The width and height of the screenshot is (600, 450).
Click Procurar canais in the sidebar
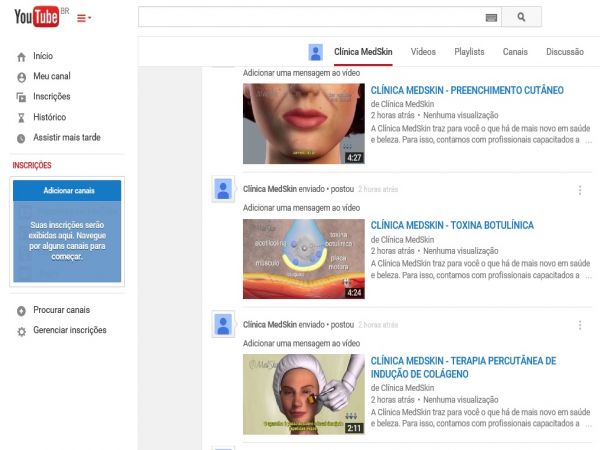(61, 310)
